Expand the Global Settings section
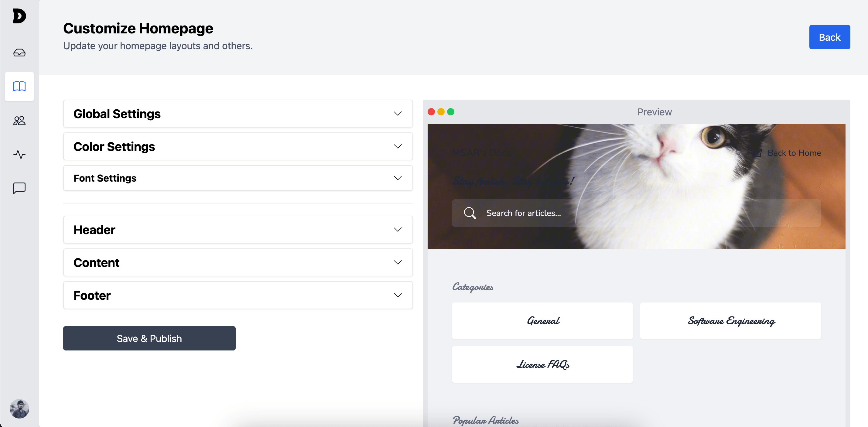Image resolution: width=868 pixels, height=427 pixels. (x=238, y=114)
